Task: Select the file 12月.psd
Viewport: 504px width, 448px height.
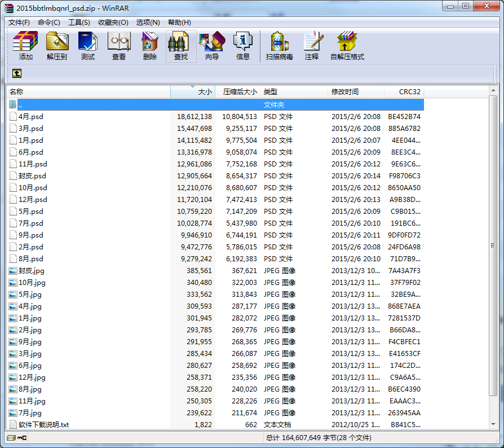Action: [x=33, y=199]
